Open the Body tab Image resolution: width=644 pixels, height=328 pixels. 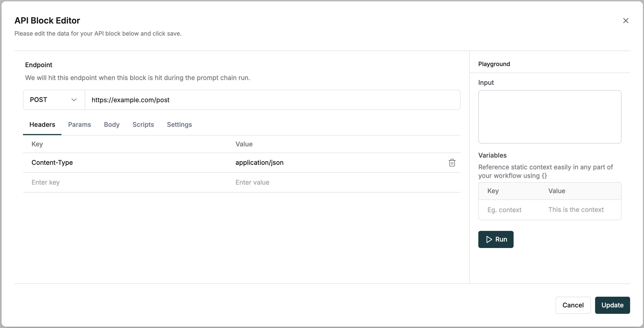(x=112, y=124)
